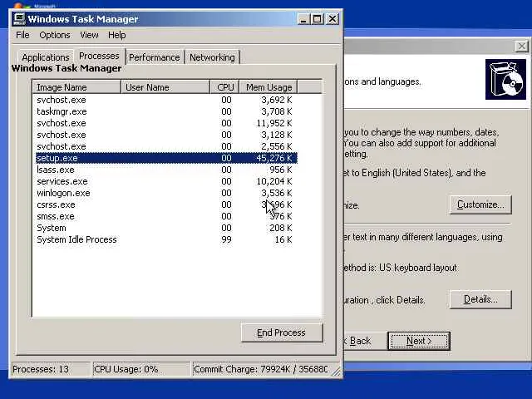This screenshot has height=399, width=532.
Task: Select svchost.exe using 11,952 K
Action: click(x=166, y=123)
